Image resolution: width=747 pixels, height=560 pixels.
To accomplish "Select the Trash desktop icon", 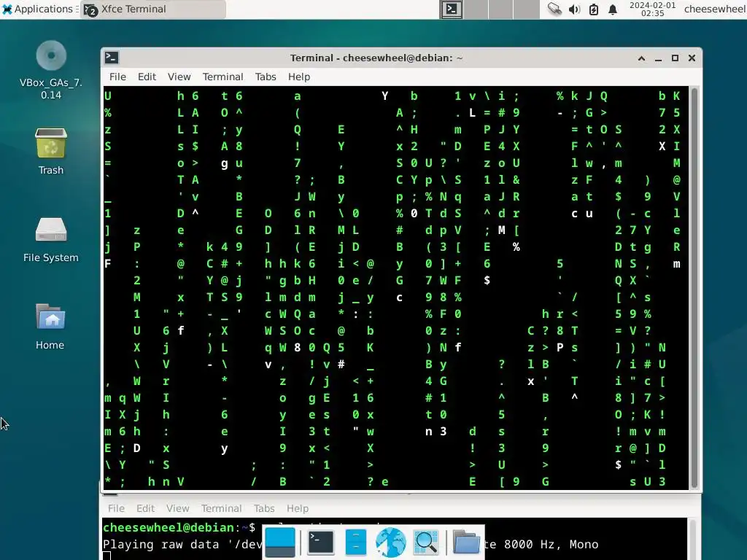I will (51, 152).
